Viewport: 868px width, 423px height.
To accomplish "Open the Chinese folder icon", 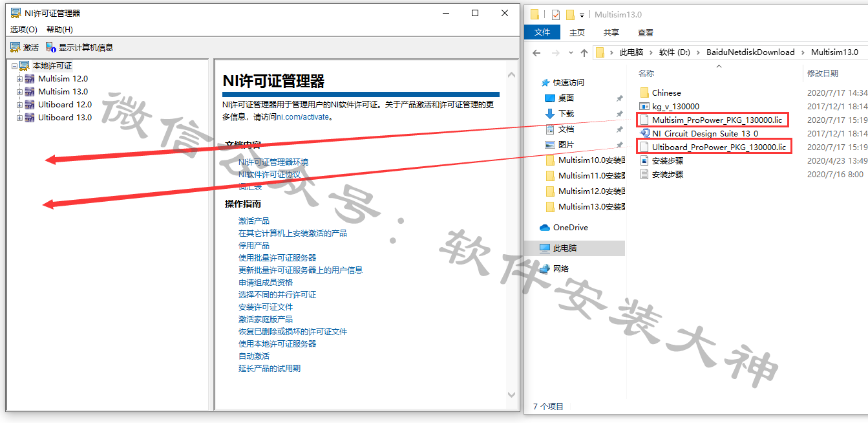I will (644, 92).
